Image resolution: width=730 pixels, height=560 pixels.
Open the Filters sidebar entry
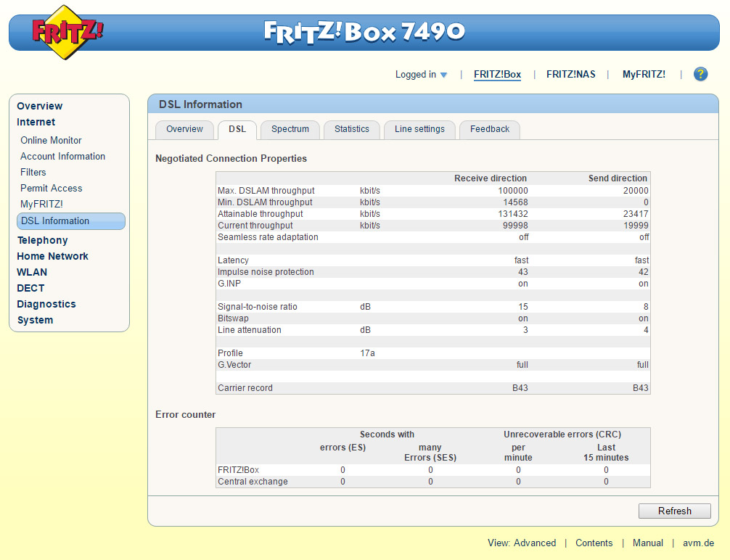pos(33,172)
